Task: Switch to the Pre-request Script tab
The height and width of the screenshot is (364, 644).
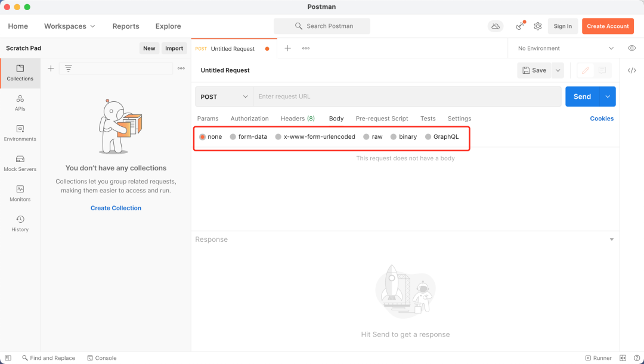Action: (x=382, y=119)
